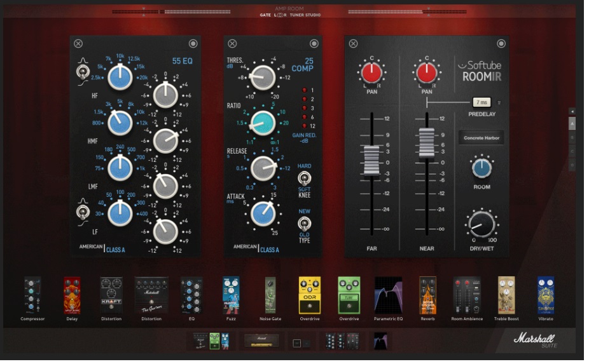Select the Noise Gate pedal
Screen dimensions: 589x364
(270, 295)
